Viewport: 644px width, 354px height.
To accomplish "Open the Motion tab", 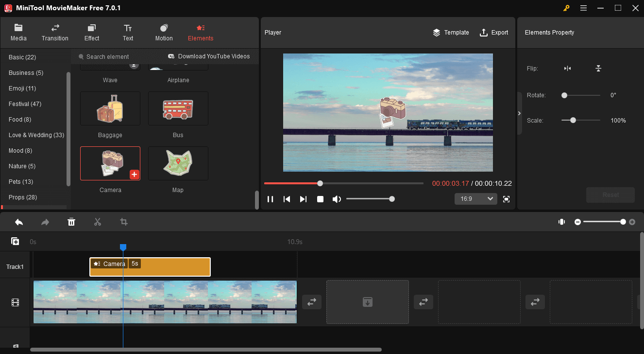I will (x=164, y=32).
